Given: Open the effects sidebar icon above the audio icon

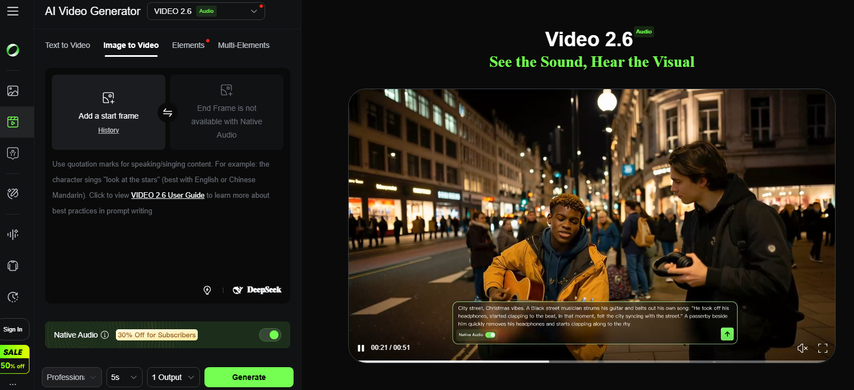Looking at the screenshot, I should pos(13,193).
